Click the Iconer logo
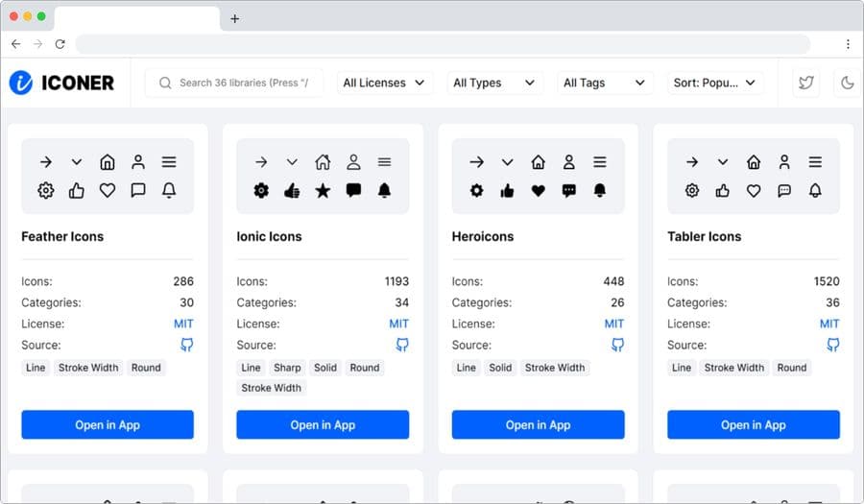This screenshot has width=864, height=504. (x=61, y=83)
